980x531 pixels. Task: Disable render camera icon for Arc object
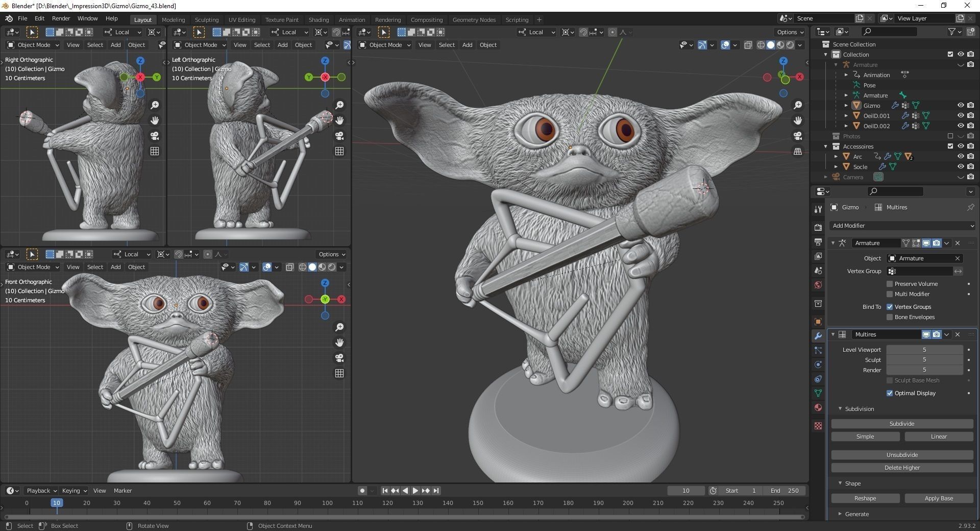[970, 156]
